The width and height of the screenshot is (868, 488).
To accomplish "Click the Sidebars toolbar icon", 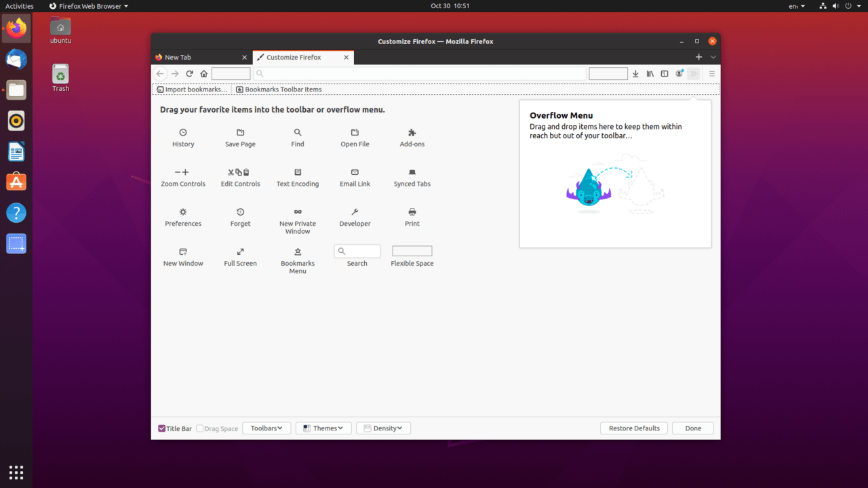I will [665, 74].
